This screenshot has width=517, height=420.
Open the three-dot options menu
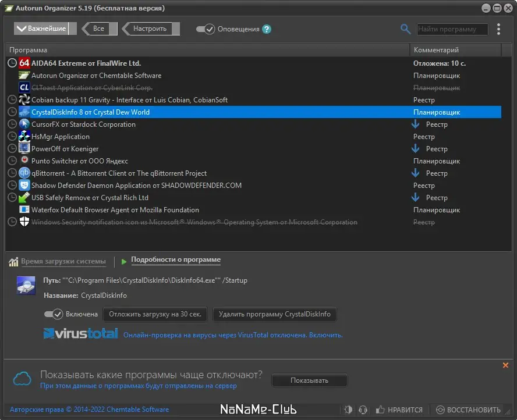coord(498,29)
